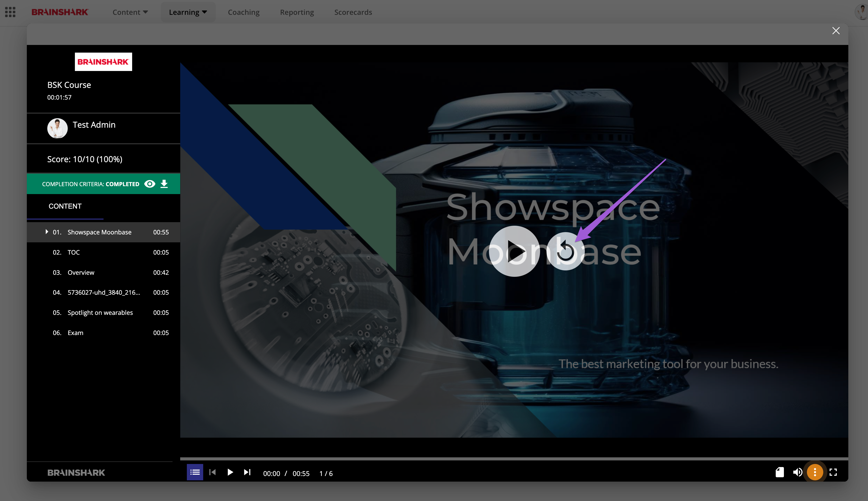Go to the Reporting tab
Screen dimensions: 868x501
coord(297,12)
